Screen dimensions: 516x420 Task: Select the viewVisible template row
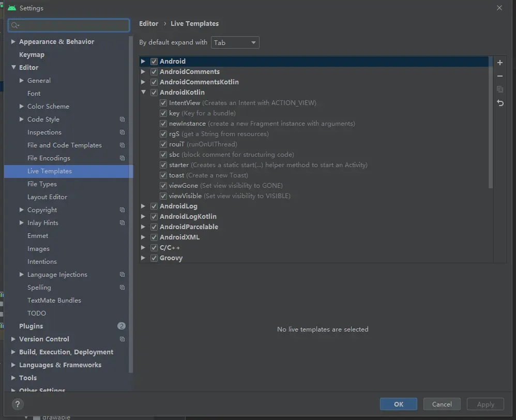[x=230, y=196]
